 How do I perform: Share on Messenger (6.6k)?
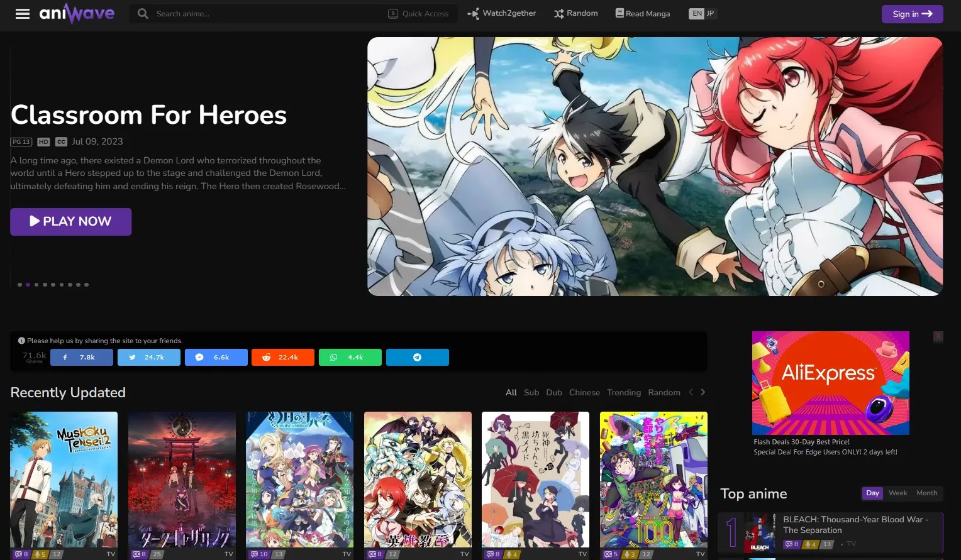[x=216, y=357]
